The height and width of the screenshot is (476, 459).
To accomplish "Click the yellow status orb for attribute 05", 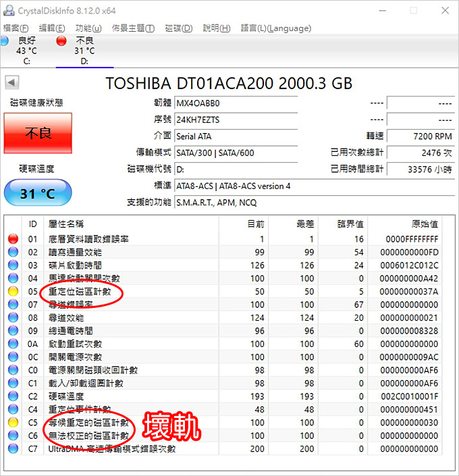I will 13,291.
